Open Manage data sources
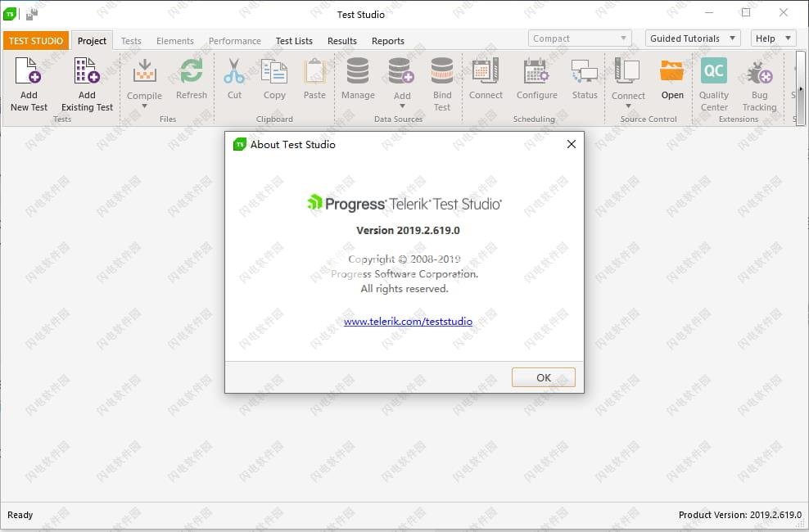Image resolution: width=809 pixels, height=532 pixels. (x=358, y=70)
